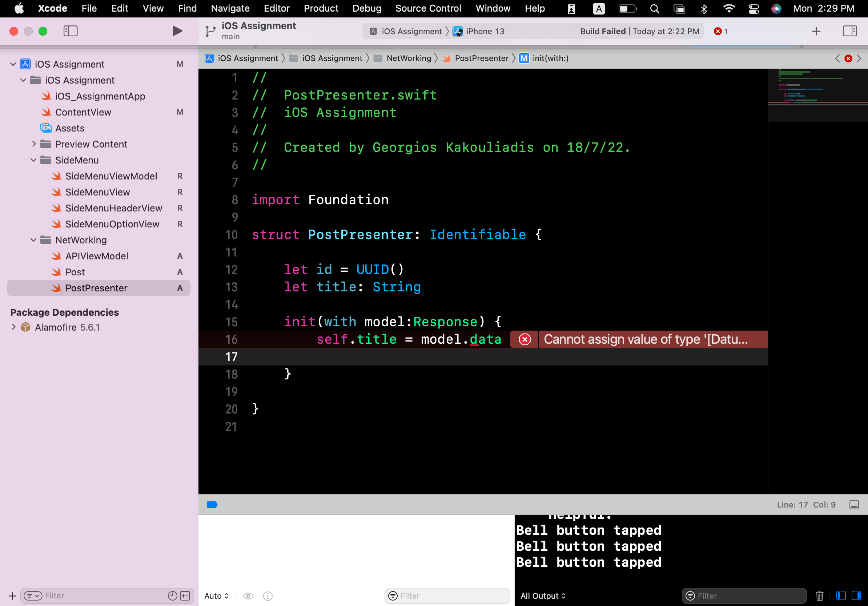Open the source control branch icon

tap(210, 31)
